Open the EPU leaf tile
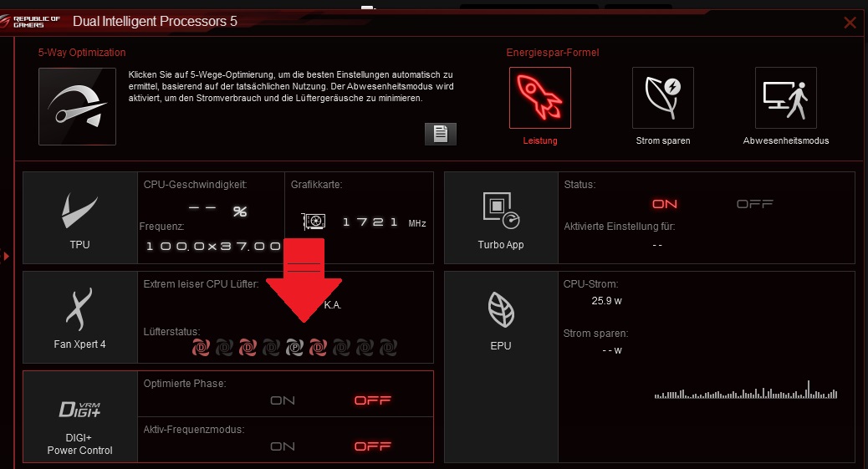This screenshot has width=868, height=469. tap(501, 366)
